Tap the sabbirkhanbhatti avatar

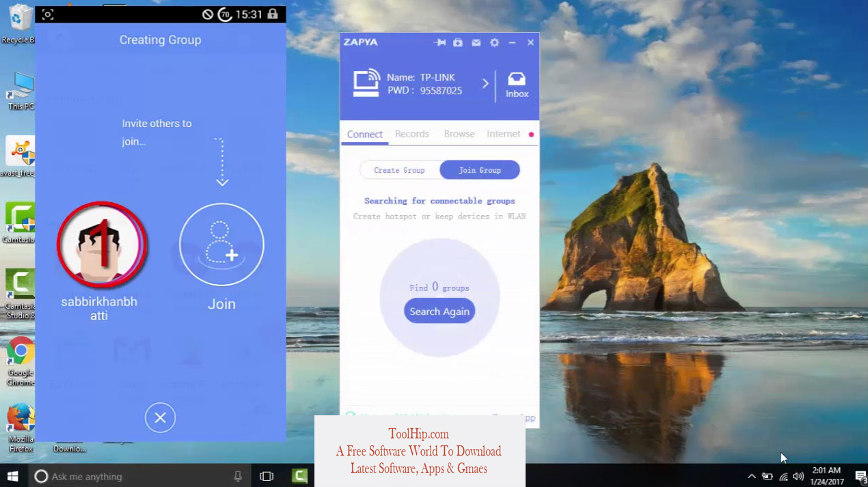[102, 245]
